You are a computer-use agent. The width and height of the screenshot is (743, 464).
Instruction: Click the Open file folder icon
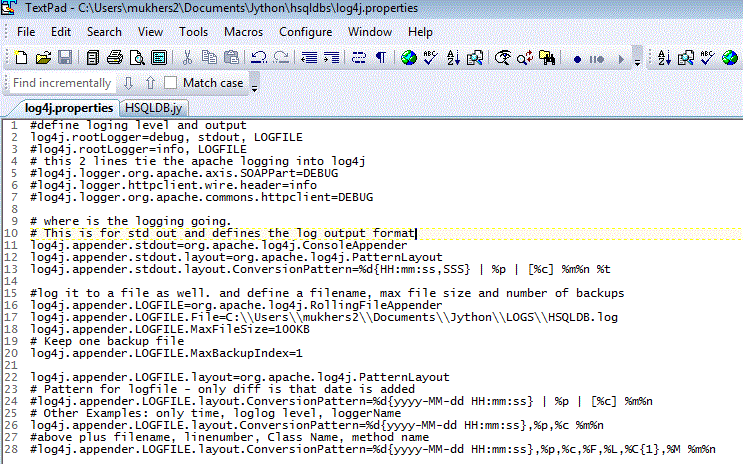click(43, 58)
